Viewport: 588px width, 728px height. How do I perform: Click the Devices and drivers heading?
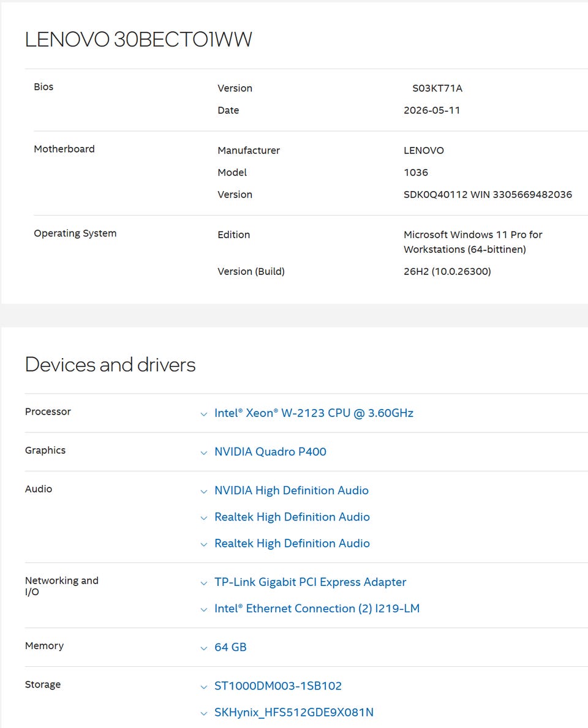pos(110,364)
